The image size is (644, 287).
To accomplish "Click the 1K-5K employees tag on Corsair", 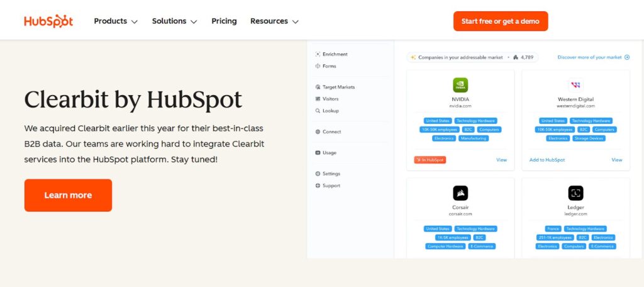I will (453, 238).
